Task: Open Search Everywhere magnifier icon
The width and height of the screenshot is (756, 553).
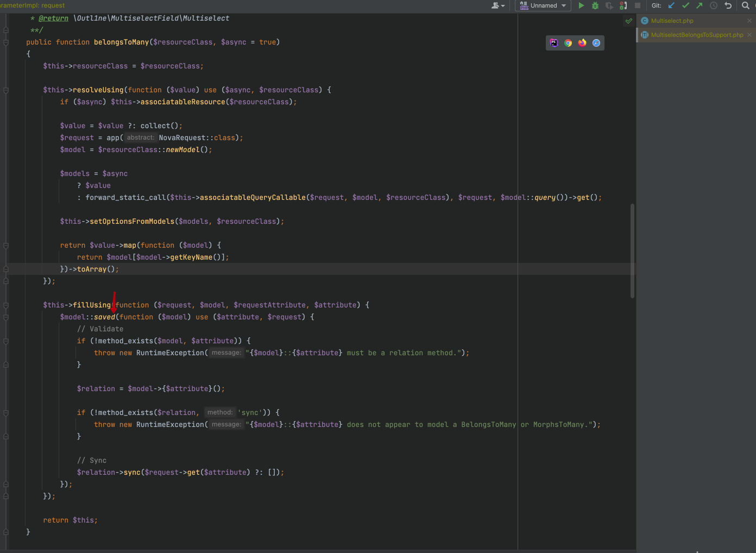Action: [x=746, y=5]
